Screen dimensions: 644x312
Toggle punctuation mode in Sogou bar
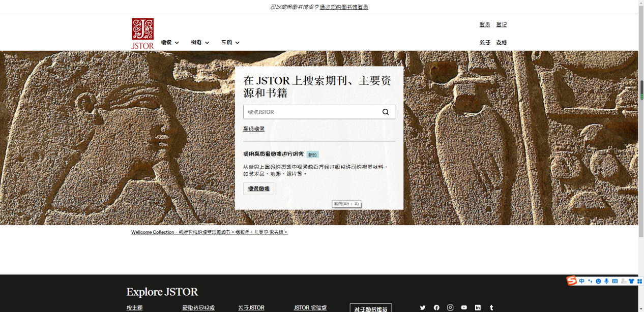point(590,281)
